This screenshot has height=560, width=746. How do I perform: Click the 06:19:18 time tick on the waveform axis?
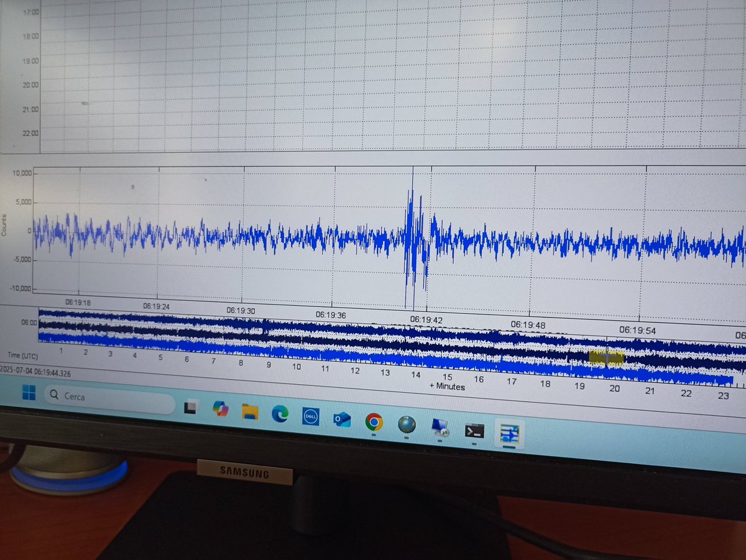tap(78, 302)
